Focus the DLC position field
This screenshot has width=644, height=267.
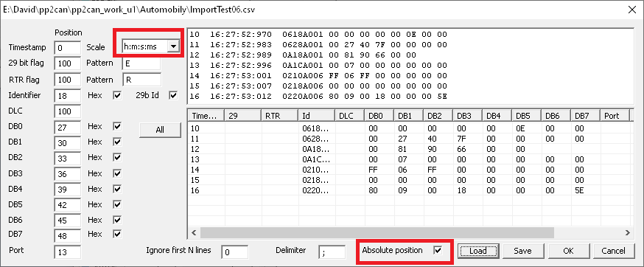[x=67, y=111]
